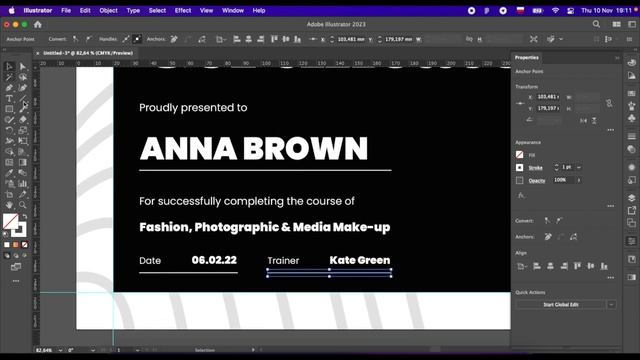Toggle Show Handles for multiple anchors
This screenshot has width=640, height=360.
pyautogui.click(x=126, y=39)
